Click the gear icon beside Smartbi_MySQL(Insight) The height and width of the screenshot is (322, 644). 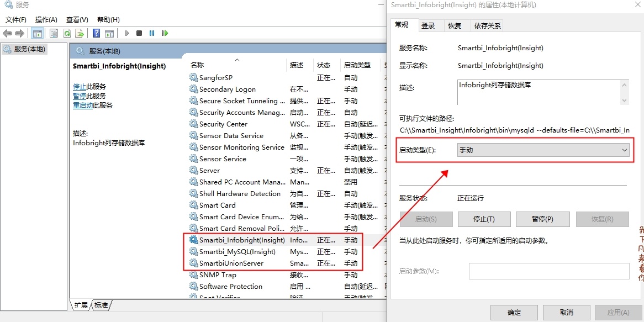click(x=193, y=251)
